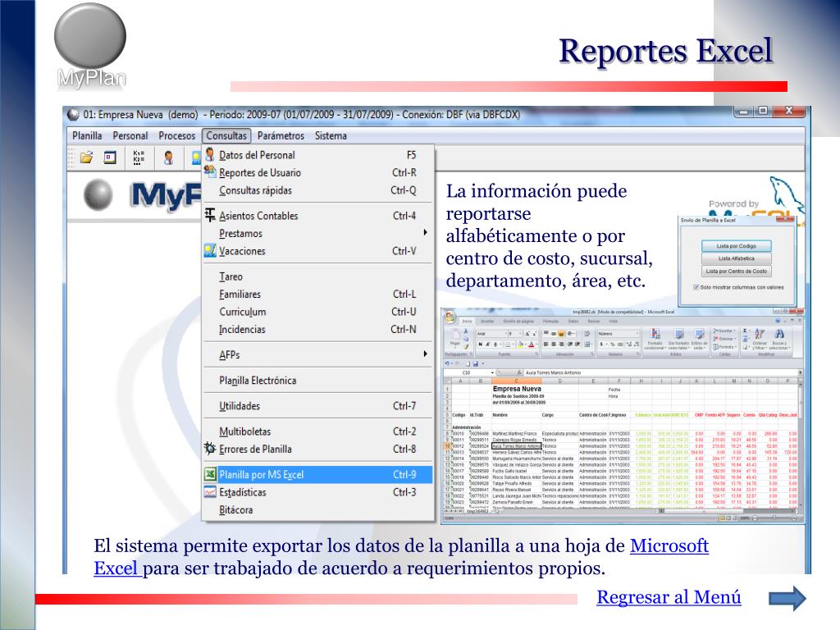Click 'Empresa Nueva' cell in Excel sheet
840x630 pixels.
pyautogui.click(x=517, y=389)
